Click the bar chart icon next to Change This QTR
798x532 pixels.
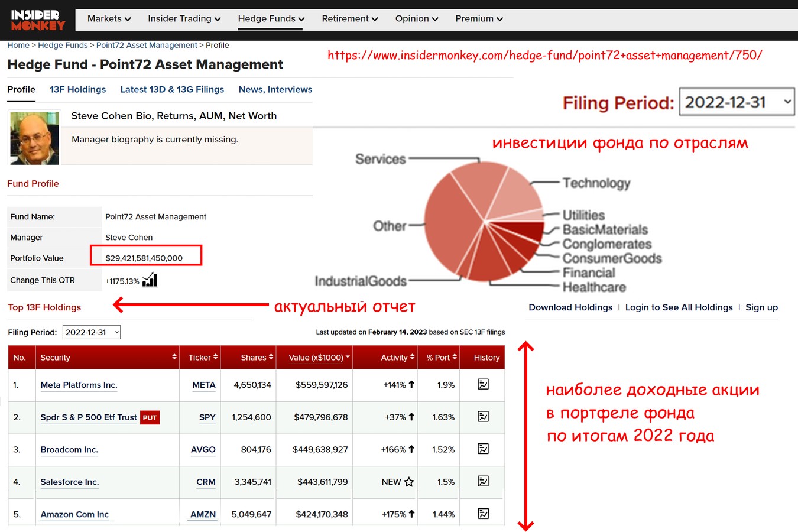coord(150,280)
